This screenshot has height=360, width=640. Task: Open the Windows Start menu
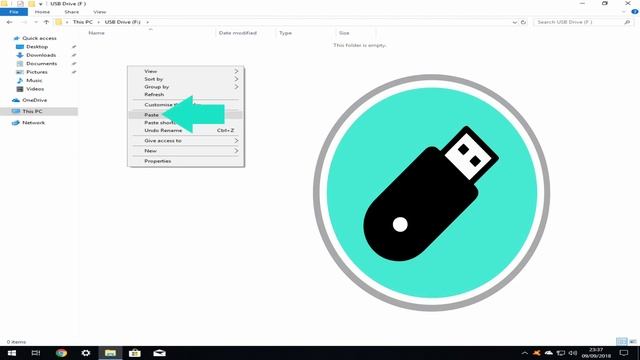pyautogui.click(x=11, y=353)
